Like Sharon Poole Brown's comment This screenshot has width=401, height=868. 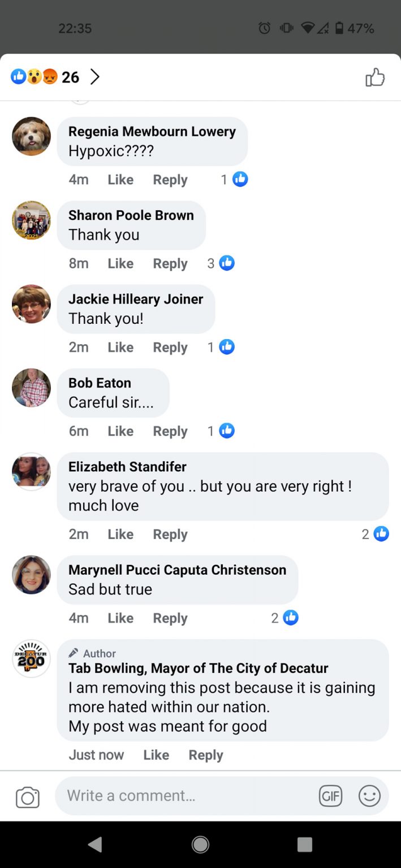click(120, 263)
